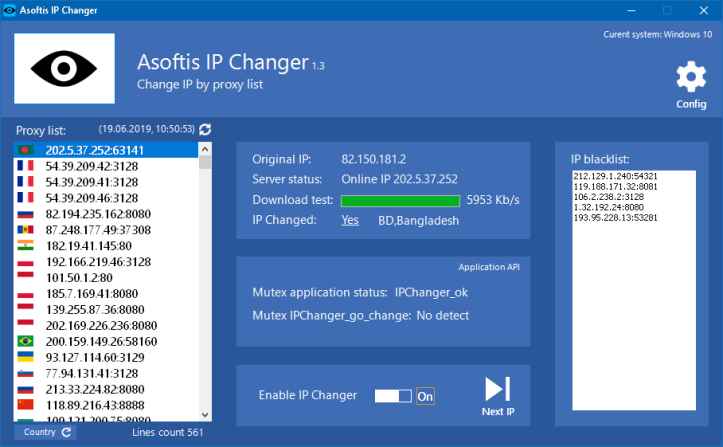This screenshot has width=723, height=447.
Task: Select proxy 202.5.37.252:63141 in list
Action: click(94, 150)
